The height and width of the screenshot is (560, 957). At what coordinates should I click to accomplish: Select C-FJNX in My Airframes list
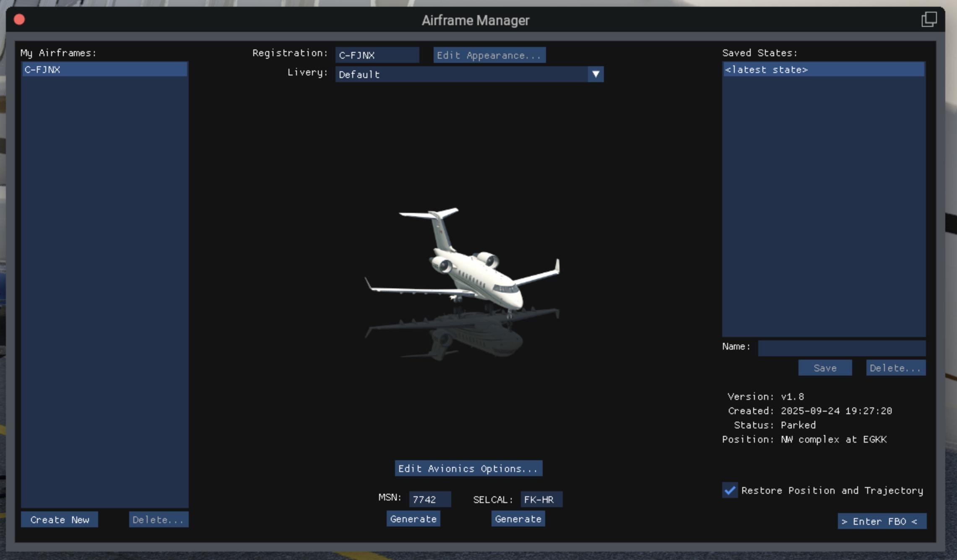(104, 70)
